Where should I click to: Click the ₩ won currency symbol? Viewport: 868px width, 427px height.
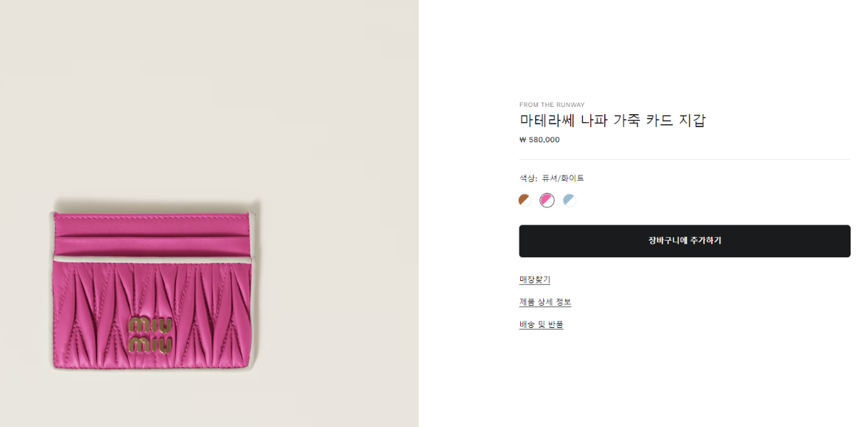pos(523,140)
